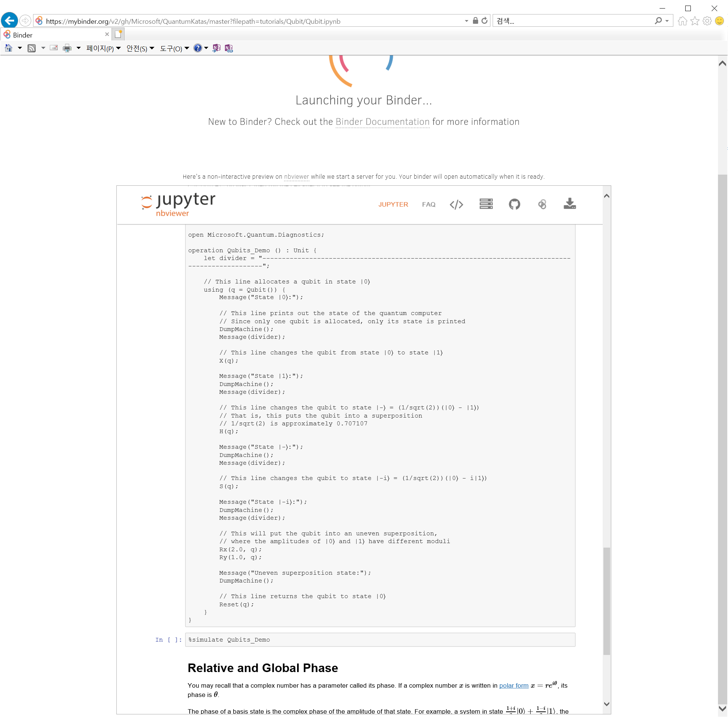Screen dimensions: 728x717
Task: Click the nbviewer slides view icon
Action: pyautogui.click(x=486, y=204)
